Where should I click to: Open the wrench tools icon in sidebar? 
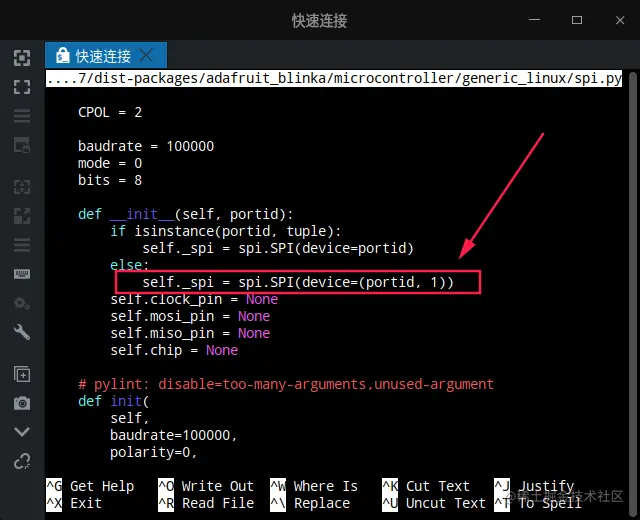point(22,332)
